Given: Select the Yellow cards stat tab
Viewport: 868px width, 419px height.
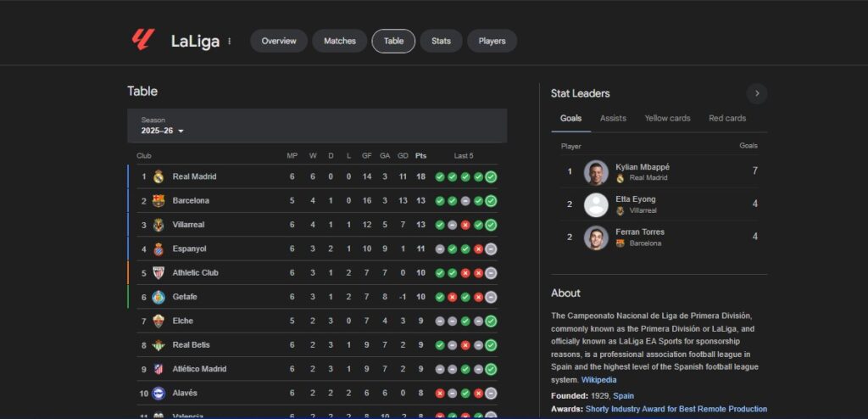Looking at the screenshot, I should [x=667, y=118].
